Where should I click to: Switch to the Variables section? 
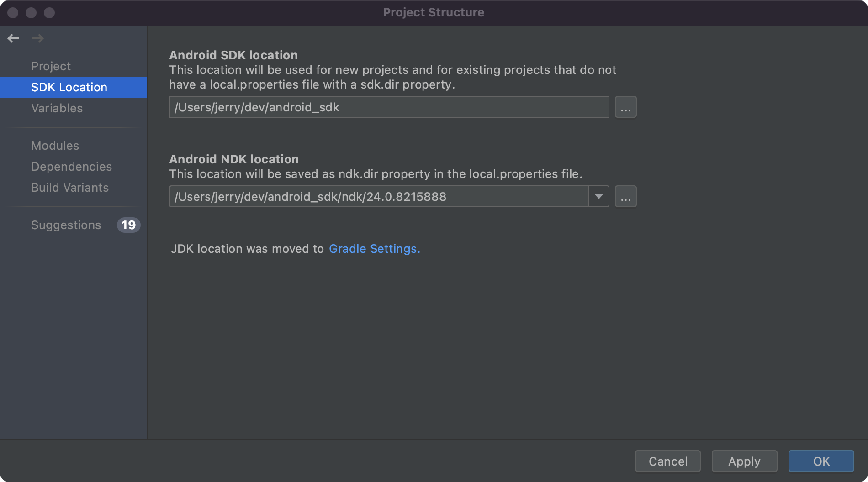click(x=57, y=108)
